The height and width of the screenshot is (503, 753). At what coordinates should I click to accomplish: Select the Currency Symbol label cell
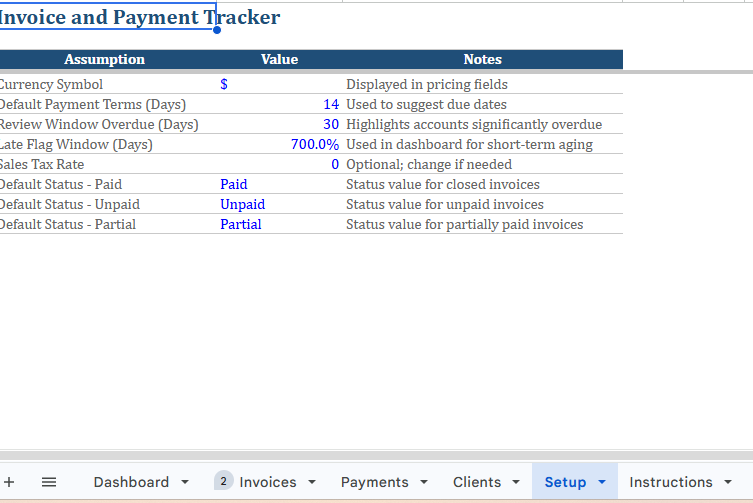108,84
